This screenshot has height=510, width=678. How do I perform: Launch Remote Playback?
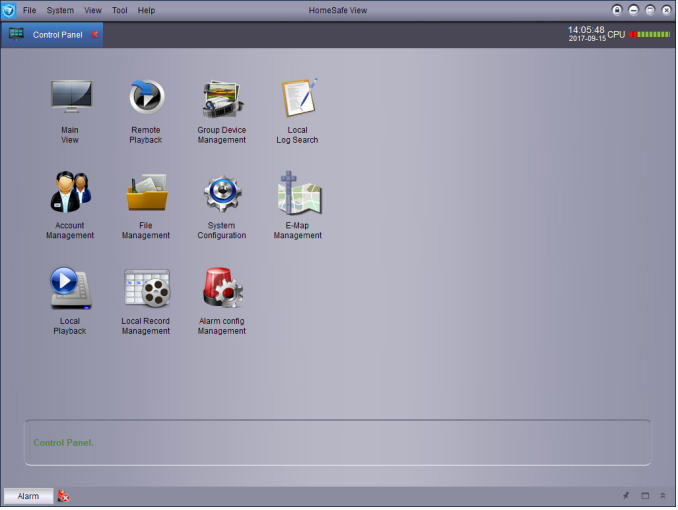click(x=146, y=98)
